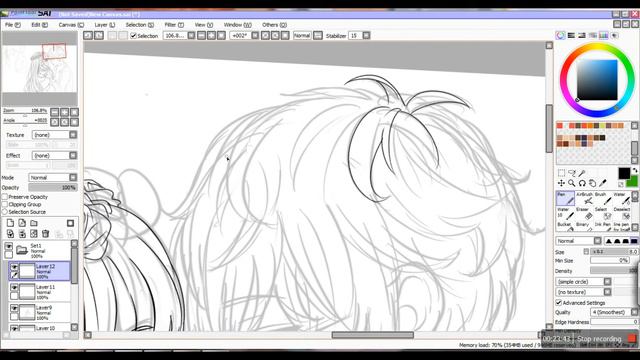The image size is (640, 360).
Task: Click the brush Min Size field
Action: (x=610, y=260)
